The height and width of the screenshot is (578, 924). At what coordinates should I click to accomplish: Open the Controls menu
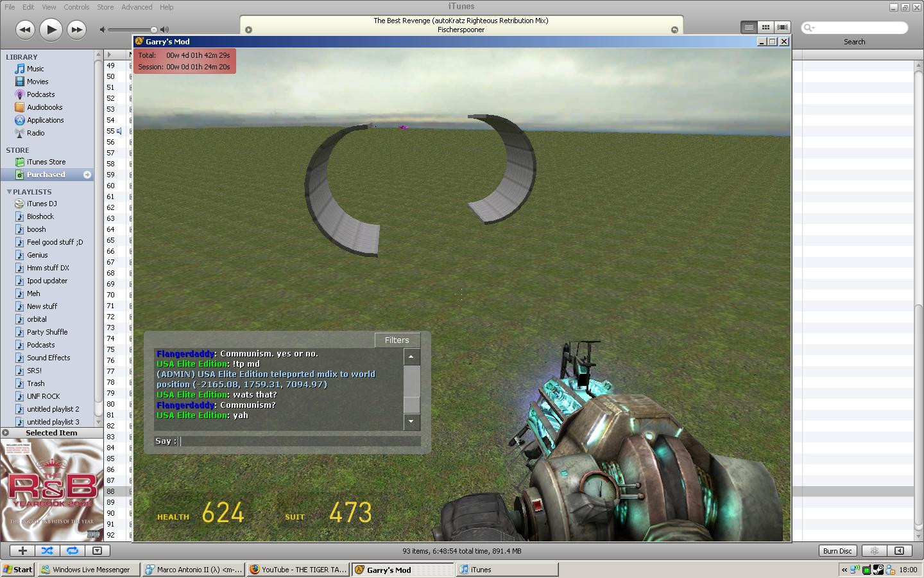pos(76,7)
